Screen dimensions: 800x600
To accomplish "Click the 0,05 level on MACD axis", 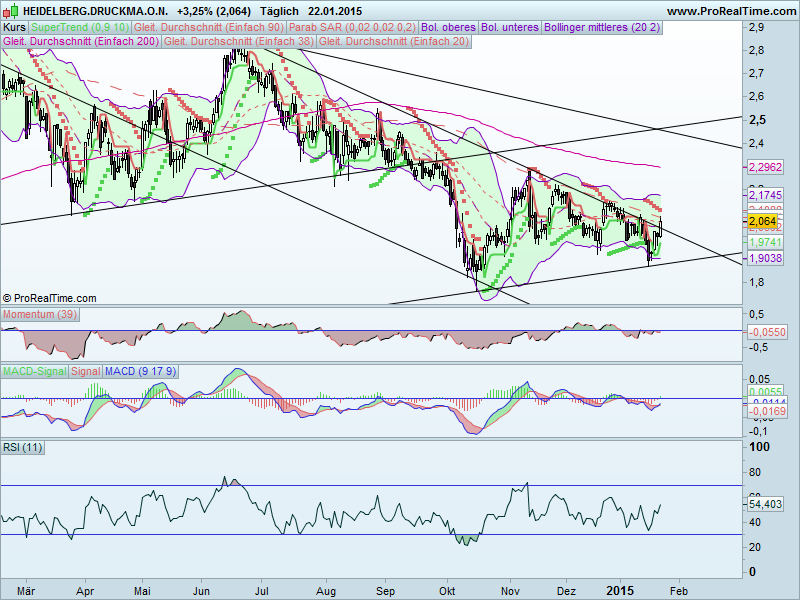I will pyautogui.click(x=760, y=379).
